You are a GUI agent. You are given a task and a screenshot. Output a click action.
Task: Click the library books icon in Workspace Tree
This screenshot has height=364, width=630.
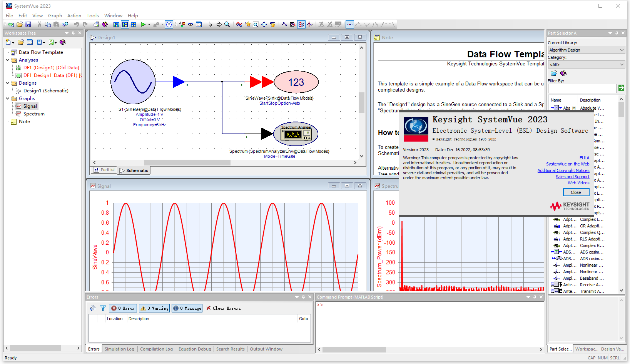pyautogui.click(x=63, y=42)
